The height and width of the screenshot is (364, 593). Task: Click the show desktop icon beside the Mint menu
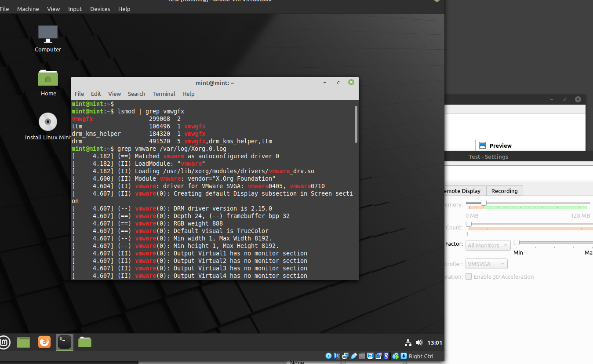tap(23, 342)
